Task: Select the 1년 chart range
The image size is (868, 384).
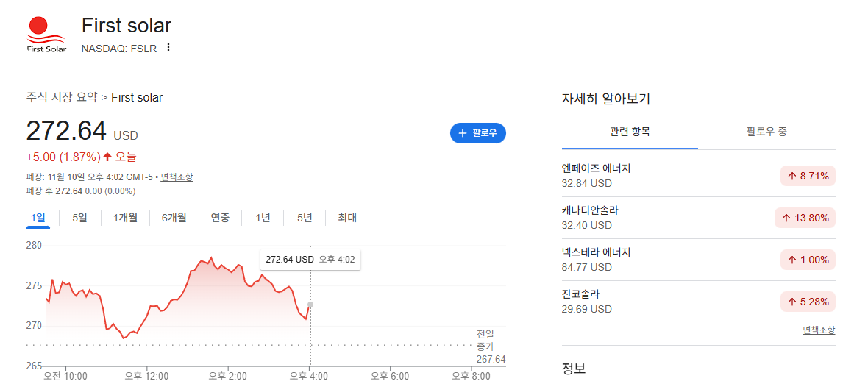Action: [x=263, y=218]
